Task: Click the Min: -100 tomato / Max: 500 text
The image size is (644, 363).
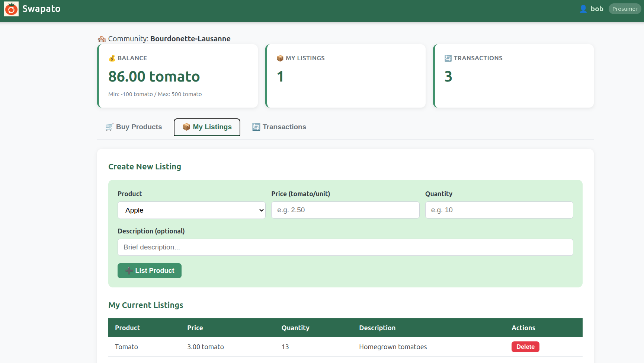Action: 155,94
